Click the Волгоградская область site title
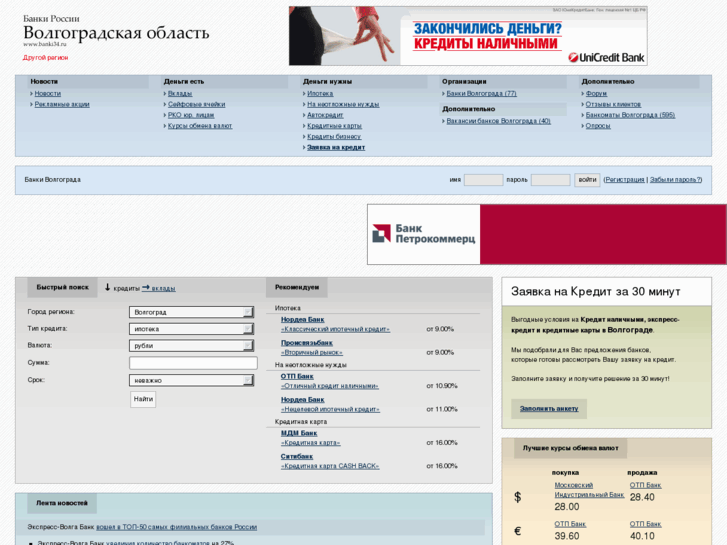727x545 pixels. [116, 33]
